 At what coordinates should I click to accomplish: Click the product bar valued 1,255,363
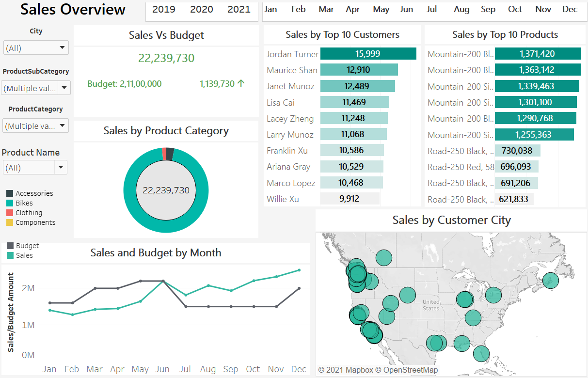coord(534,134)
